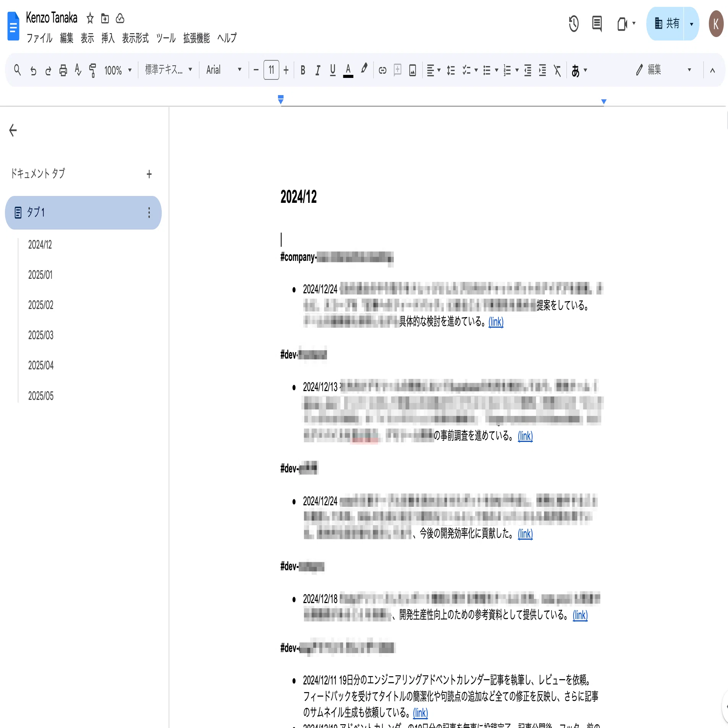Open the ヘルプ menu
Screen dimensions: 728x728
coord(227,38)
